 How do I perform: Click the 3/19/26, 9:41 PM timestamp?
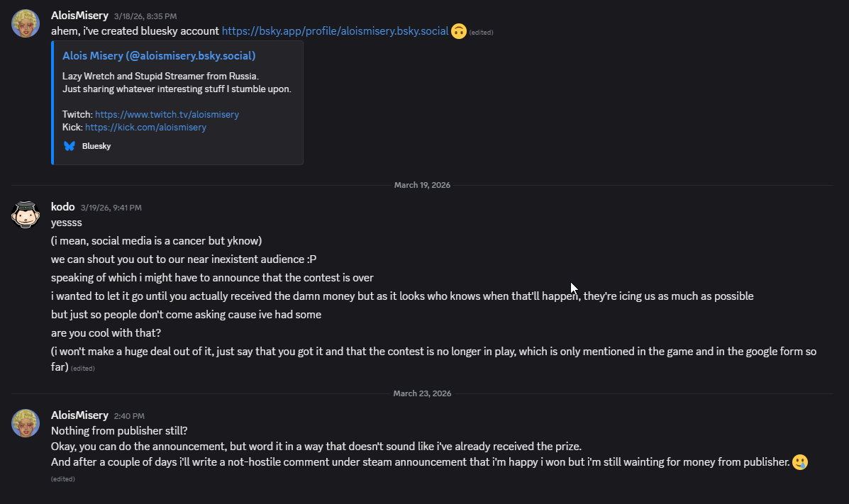[x=111, y=208]
